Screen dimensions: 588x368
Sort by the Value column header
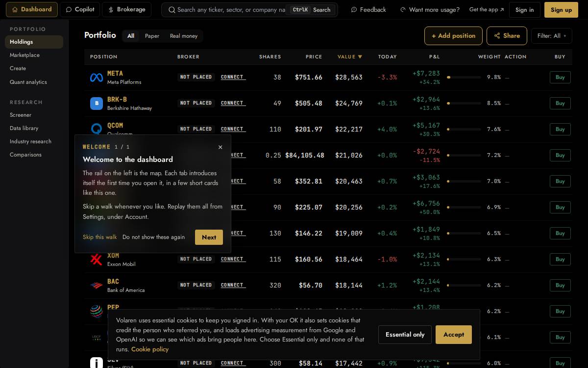pyautogui.click(x=350, y=57)
